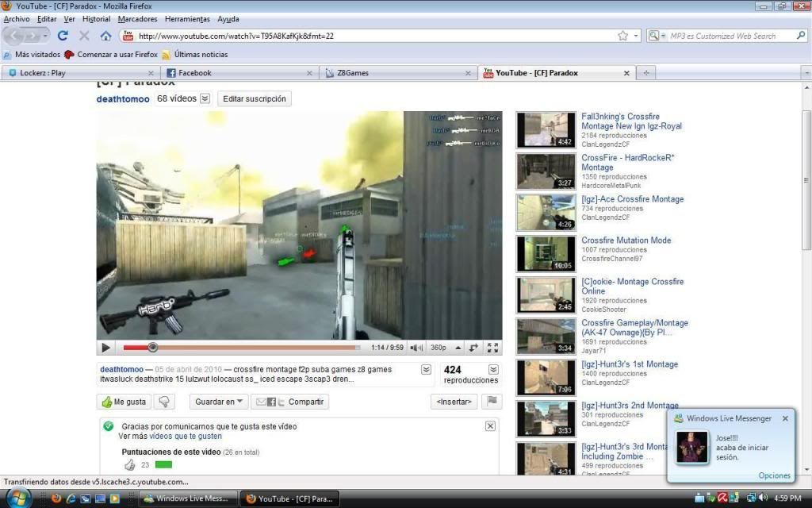This screenshot has height=508, width=812.
Task: Open the Crossfire Mutation Mode video link
Action: (x=626, y=241)
